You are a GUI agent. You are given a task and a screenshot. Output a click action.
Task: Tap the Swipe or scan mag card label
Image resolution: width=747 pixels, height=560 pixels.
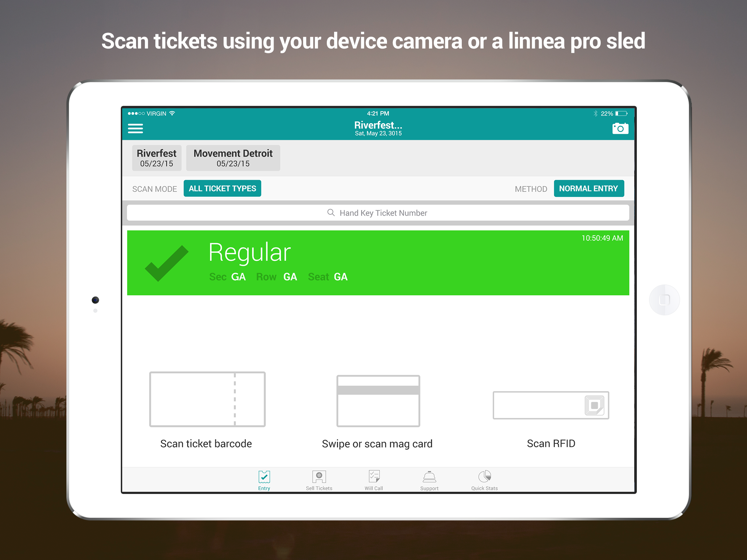pos(377,444)
